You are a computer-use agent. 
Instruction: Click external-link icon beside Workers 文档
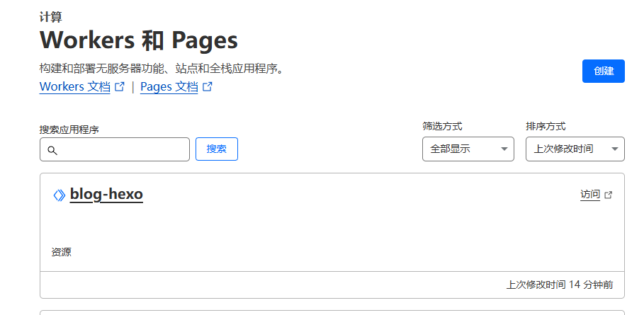(120, 87)
